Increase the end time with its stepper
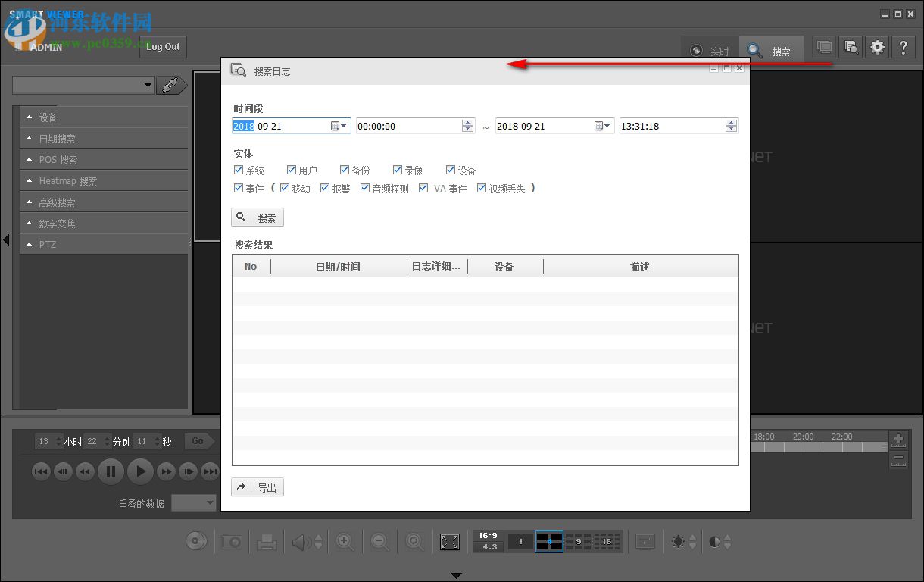Screen dimensions: 924x582 click(730, 123)
